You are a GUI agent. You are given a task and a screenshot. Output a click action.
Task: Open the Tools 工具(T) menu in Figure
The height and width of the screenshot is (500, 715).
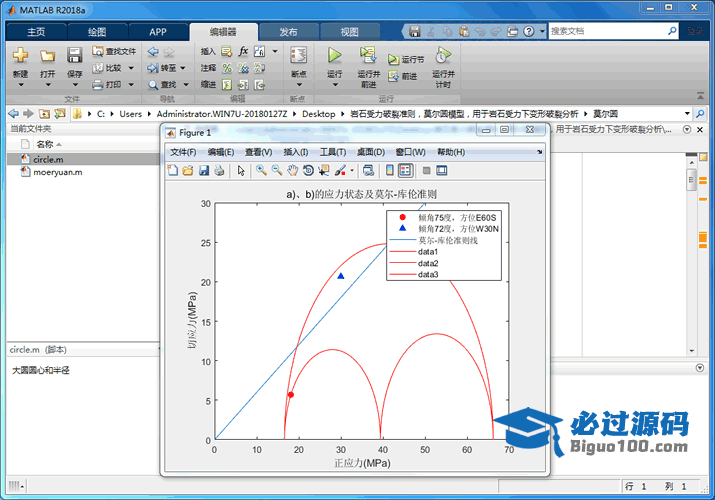(333, 152)
